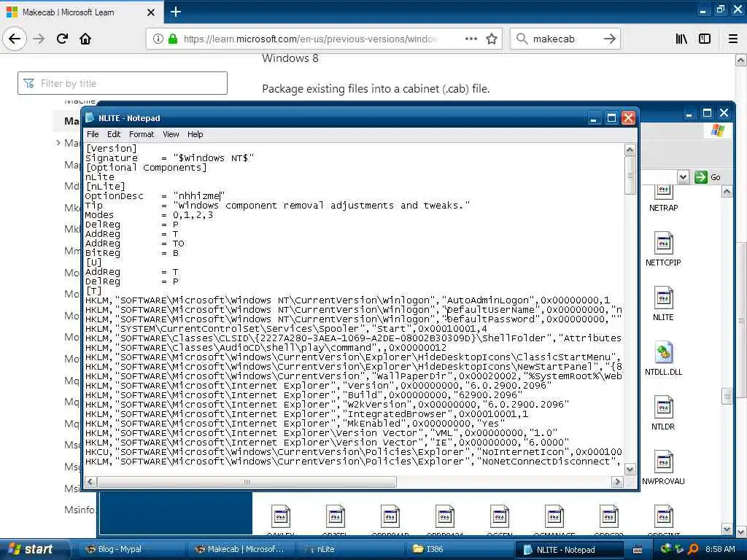Image resolution: width=747 pixels, height=560 pixels.
Task: Open the Notepad File menu
Action: pos(93,134)
